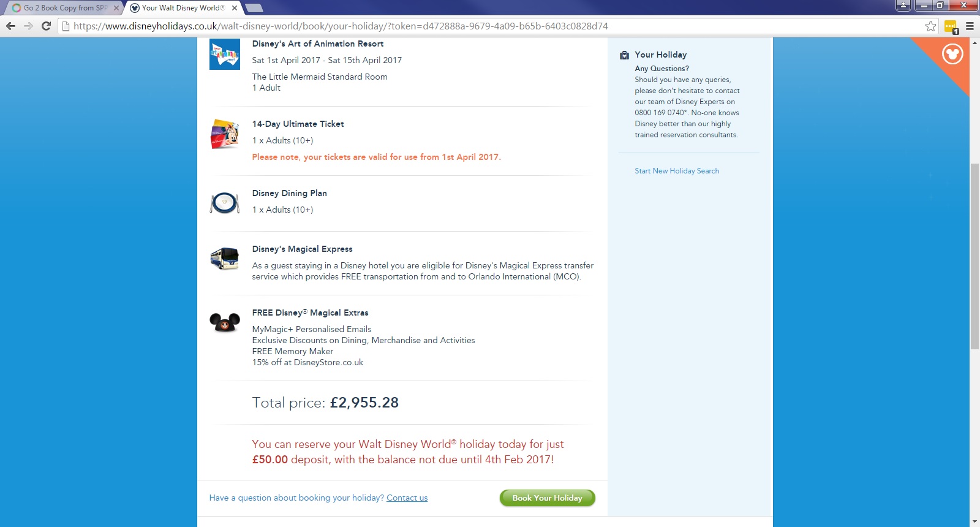Click the Mickey ears hat icon
Viewport: 980px width, 527px height.
click(x=225, y=322)
